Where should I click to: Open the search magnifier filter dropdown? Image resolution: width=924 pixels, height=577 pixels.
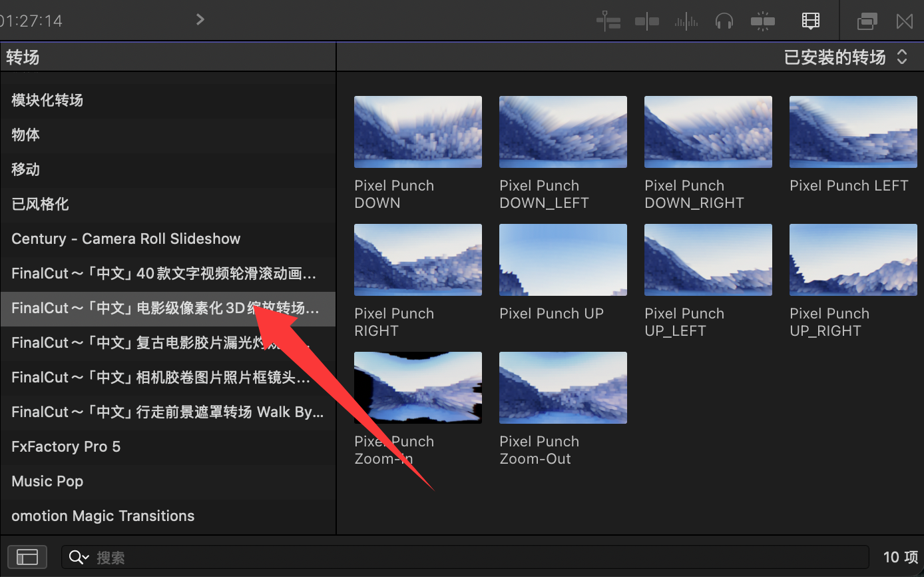tap(79, 557)
